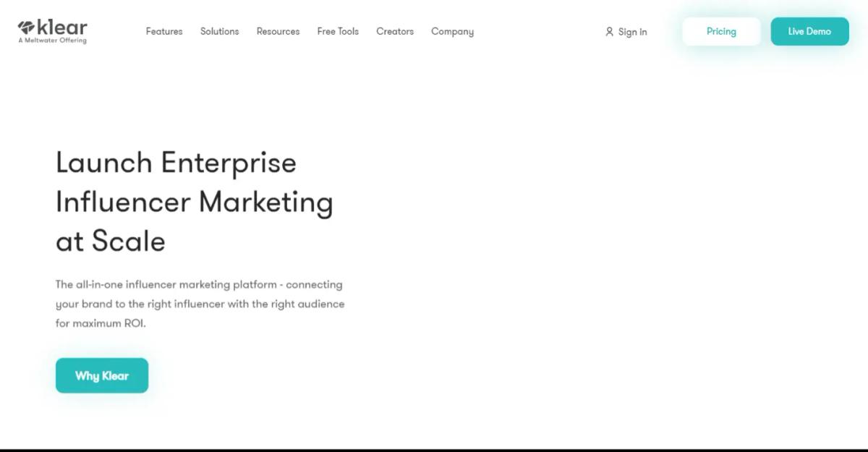Click the dark divider at the page bottom
Image resolution: width=868 pixels, height=452 pixels.
coord(434,449)
